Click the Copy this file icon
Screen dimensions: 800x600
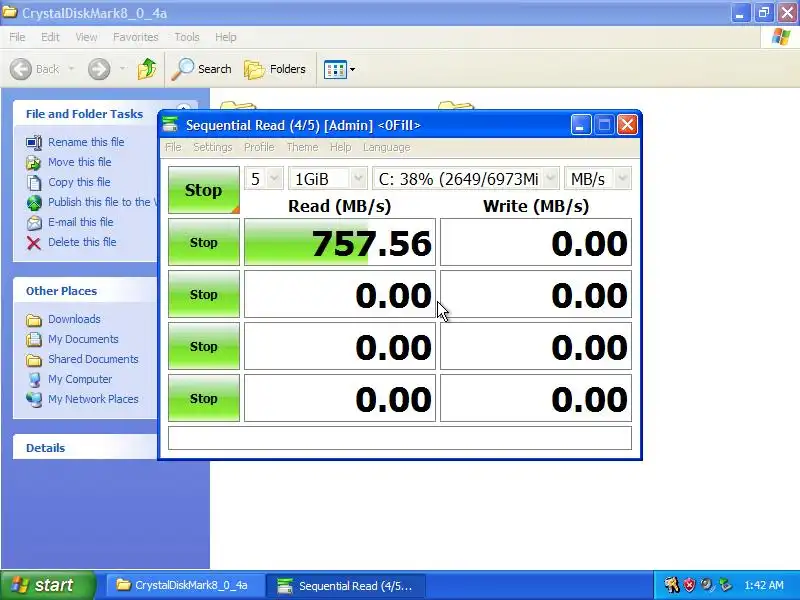point(34,182)
